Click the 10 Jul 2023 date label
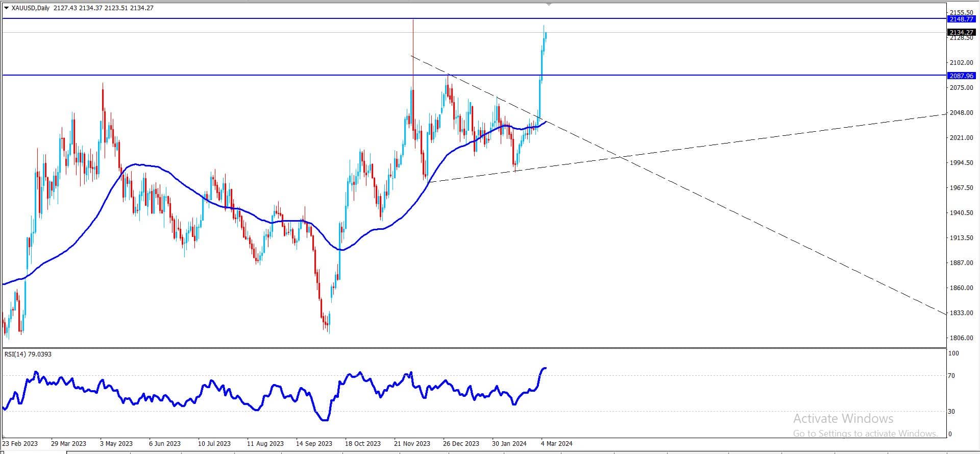Viewport: 980px width, 454px height. point(214,443)
